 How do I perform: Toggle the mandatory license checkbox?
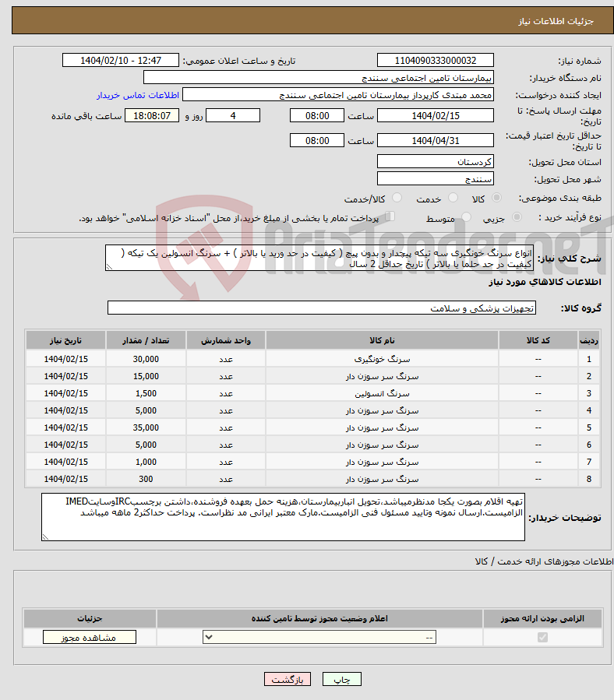click(x=542, y=638)
